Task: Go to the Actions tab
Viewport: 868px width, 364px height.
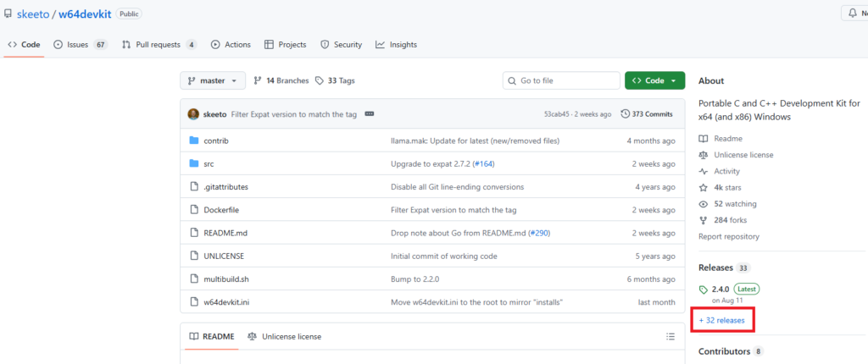Action: [x=231, y=44]
